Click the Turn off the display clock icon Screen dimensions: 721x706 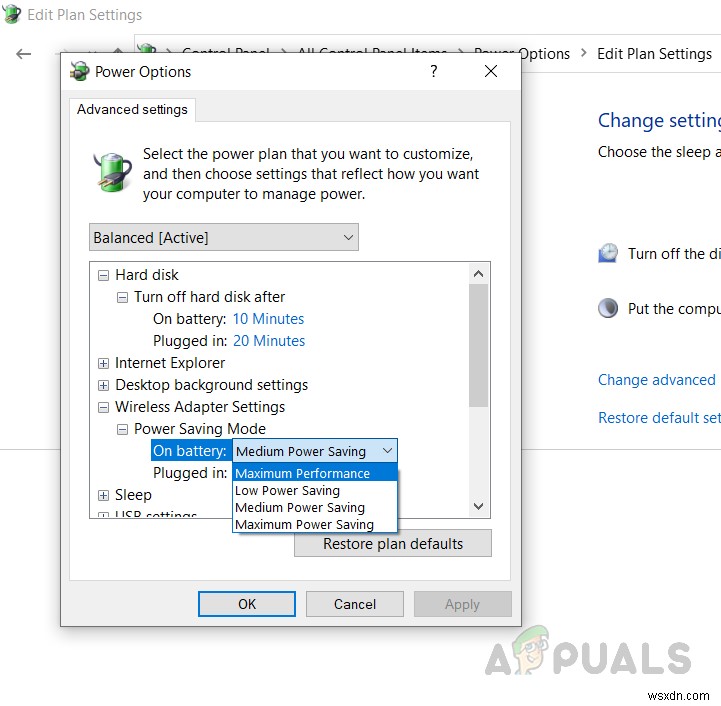tap(608, 253)
